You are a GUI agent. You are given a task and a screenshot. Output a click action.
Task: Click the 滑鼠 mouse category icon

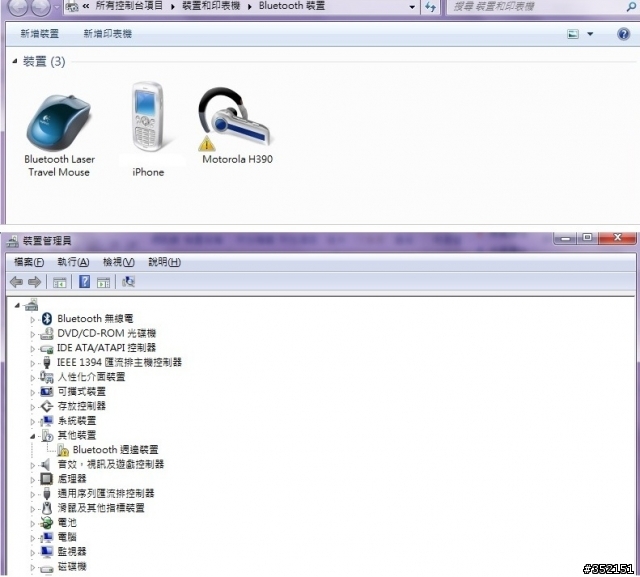click(47, 508)
